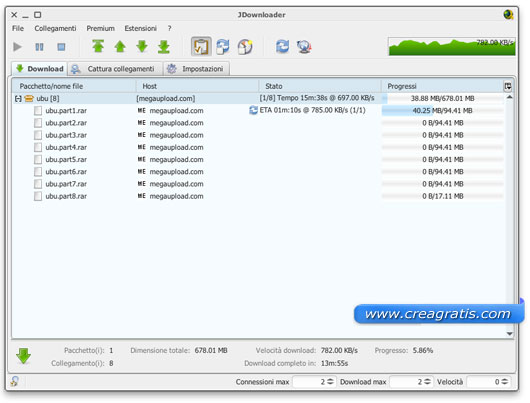Click the update globe icon in the toolbar
The height and width of the screenshot is (403, 530).
(x=304, y=46)
